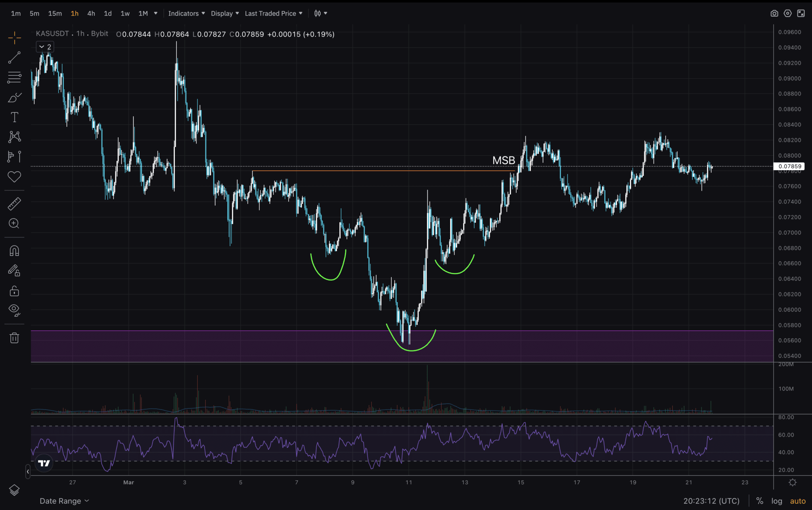Switch to the 1w timeframe
This screenshot has height=510, width=812.
point(125,13)
